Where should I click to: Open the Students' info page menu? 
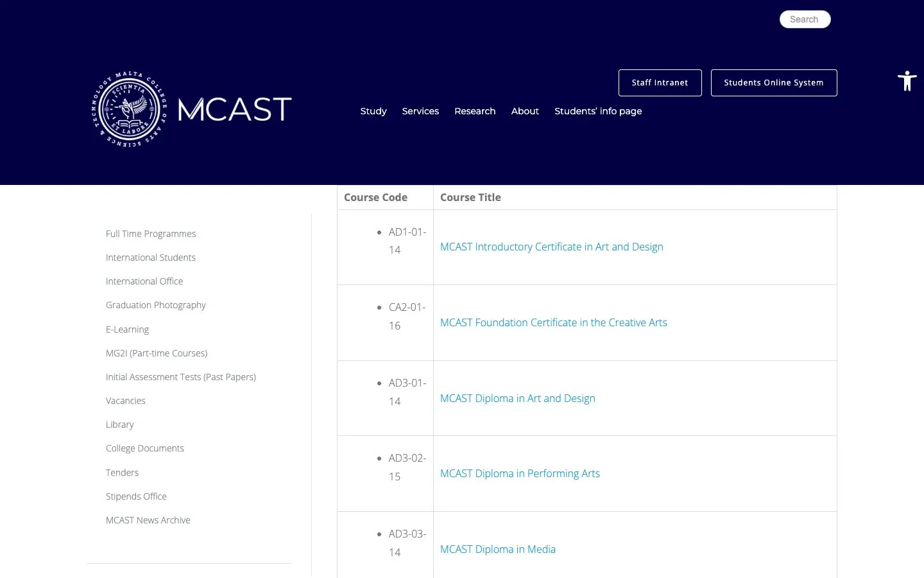tap(598, 111)
